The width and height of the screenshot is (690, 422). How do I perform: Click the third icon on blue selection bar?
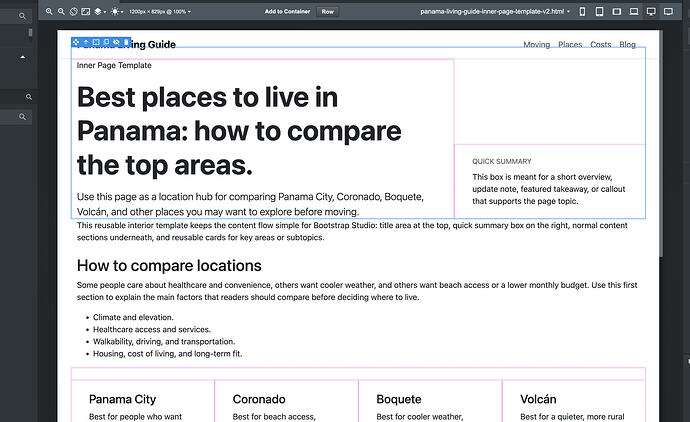click(96, 42)
